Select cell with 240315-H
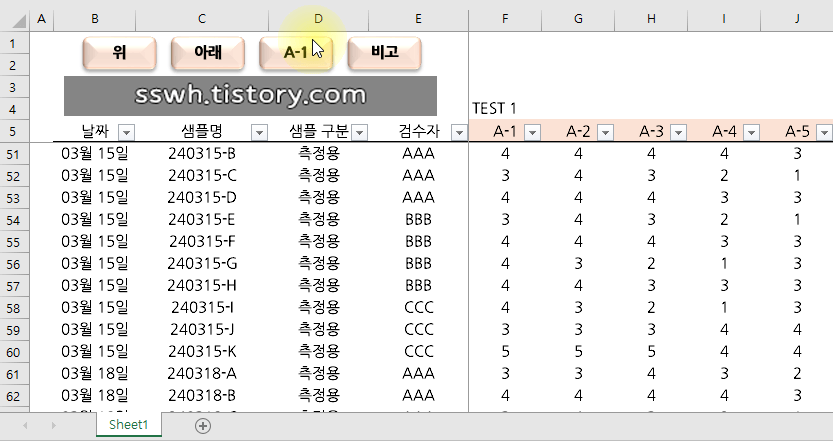 (x=202, y=286)
